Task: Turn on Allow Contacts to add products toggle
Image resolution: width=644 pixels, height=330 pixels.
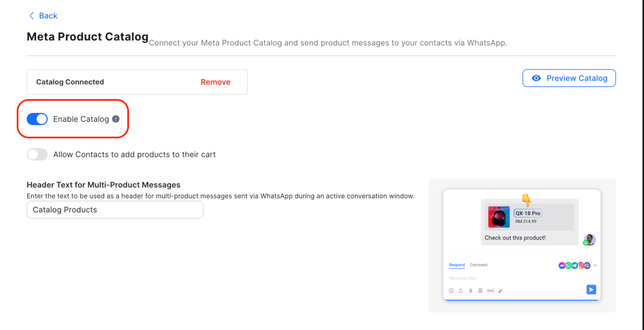Action: 37,155
